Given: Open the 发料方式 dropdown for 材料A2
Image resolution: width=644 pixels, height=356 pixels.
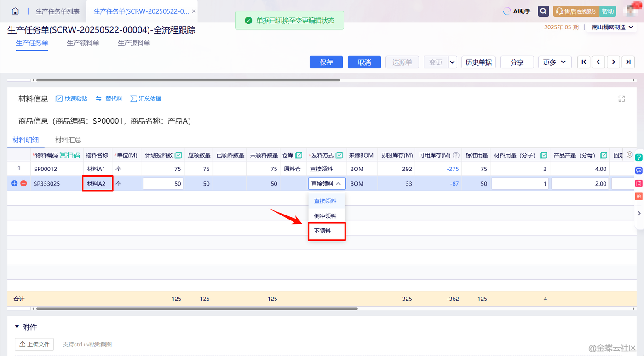Looking at the screenshot, I should pyautogui.click(x=327, y=183).
